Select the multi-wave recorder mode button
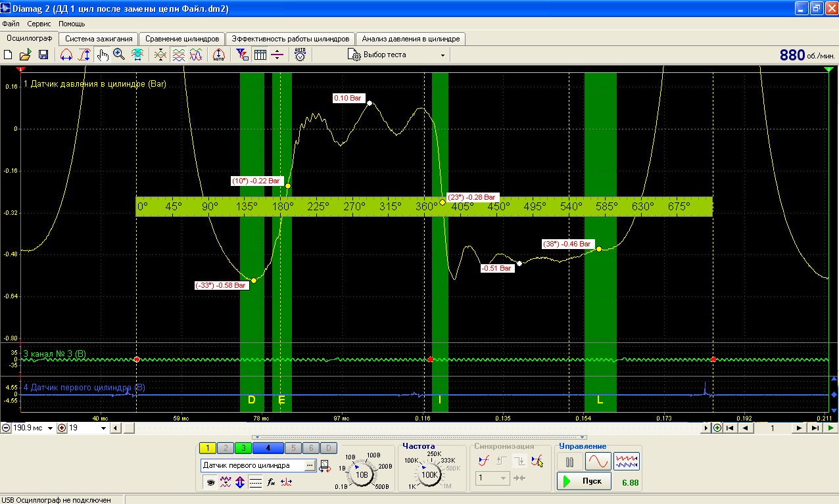The width and height of the screenshot is (839, 504). click(627, 461)
